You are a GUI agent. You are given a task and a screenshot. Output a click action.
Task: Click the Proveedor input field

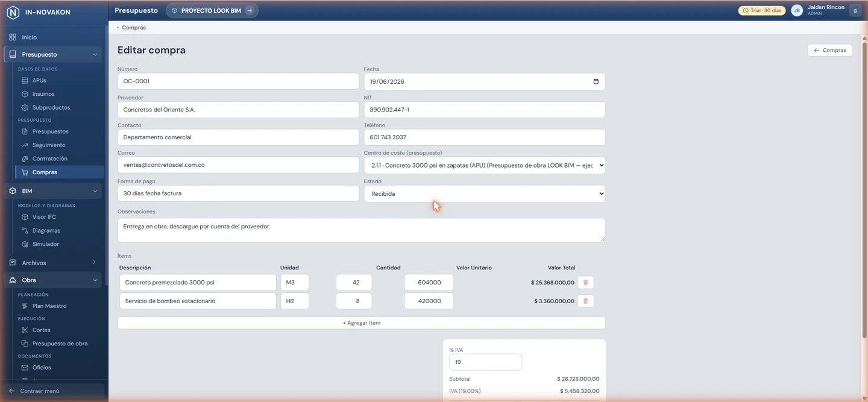(x=238, y=110)
